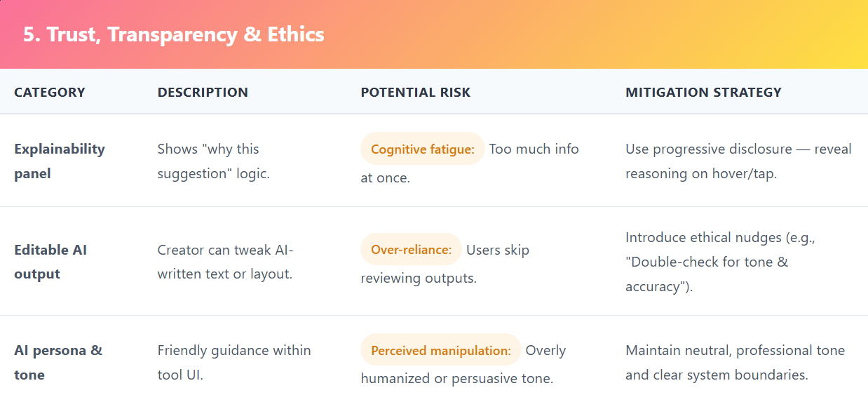Click the Creator can tweak AI-written text description
Screen dimensions: 868x402
(x=224, y=262)
